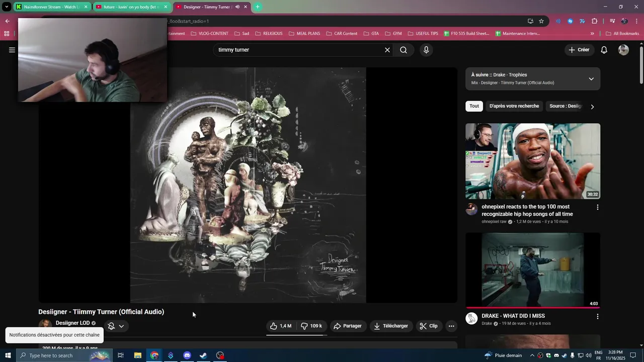Switch to Future luvin' on yo body tab

pyautogui.click(x=131, y=7)
